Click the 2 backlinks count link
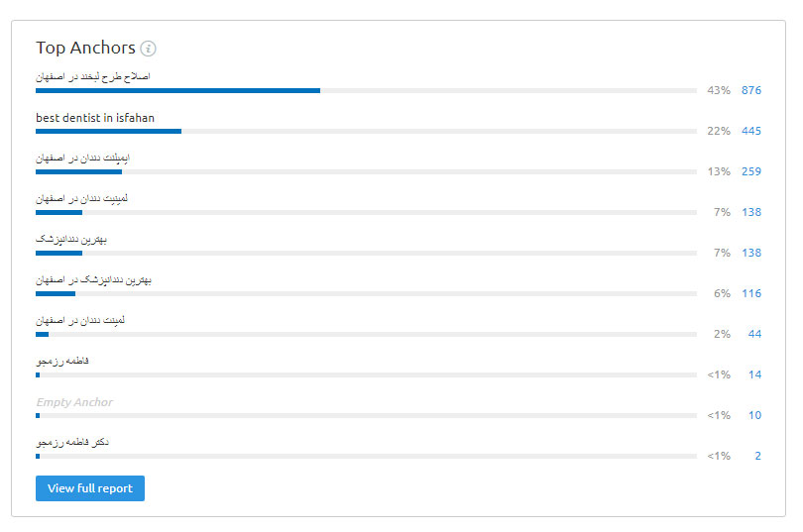The width and height of the screenshot is (803, 532). pos(758,456)
